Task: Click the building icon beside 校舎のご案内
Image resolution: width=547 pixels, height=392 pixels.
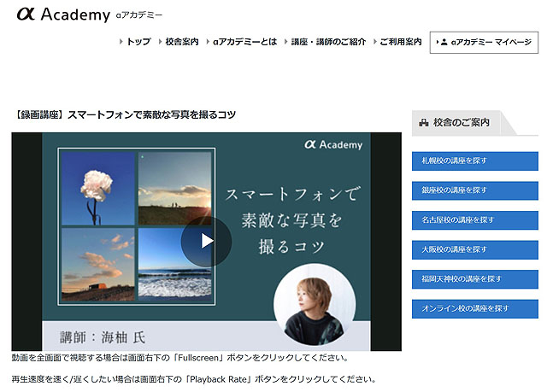Action: pos(423,123)
